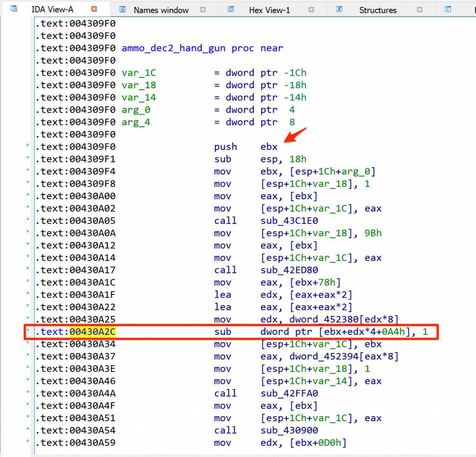
Task: Close the Hex View-1 tab
Action: [x=311, y=10]
